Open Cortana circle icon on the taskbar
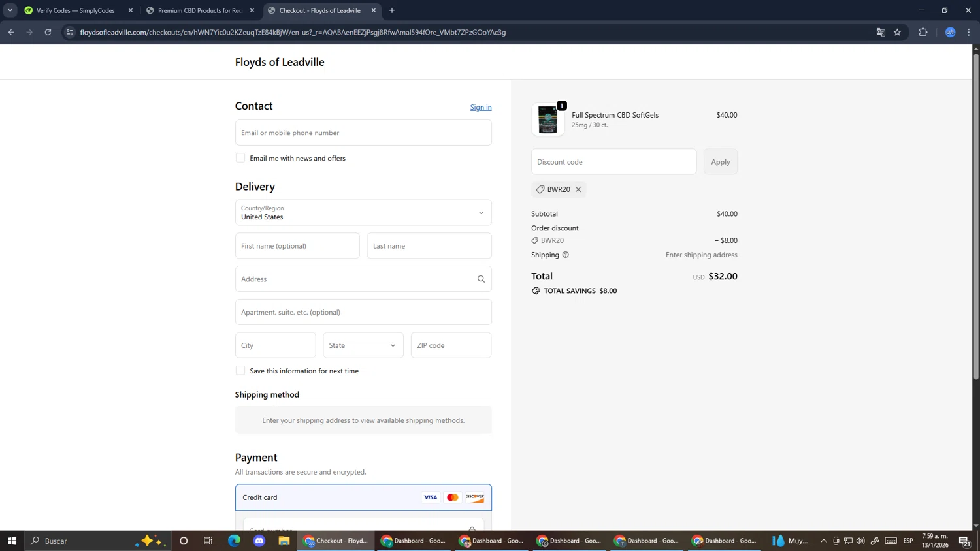 pyautogui.click(x=184, y=541)
